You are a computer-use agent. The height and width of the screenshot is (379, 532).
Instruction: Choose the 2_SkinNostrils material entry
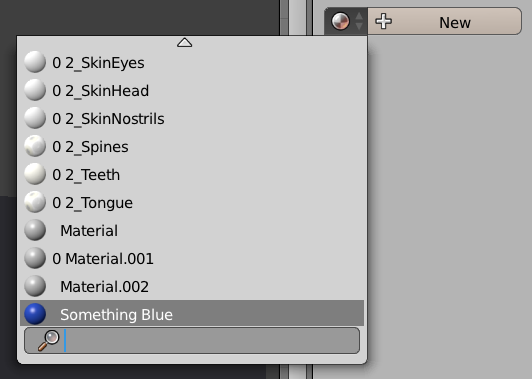click(x=192, y=118)
